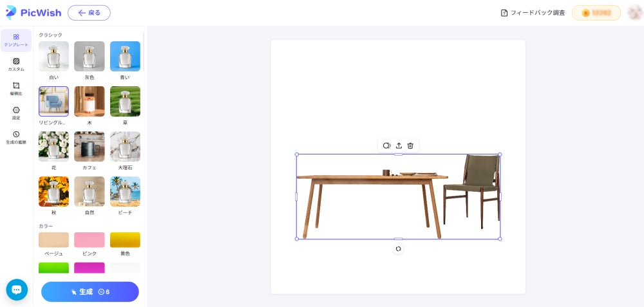The image size is (644, 307).
Task: Click the trash delete icon above image
Action: (410, 145)
